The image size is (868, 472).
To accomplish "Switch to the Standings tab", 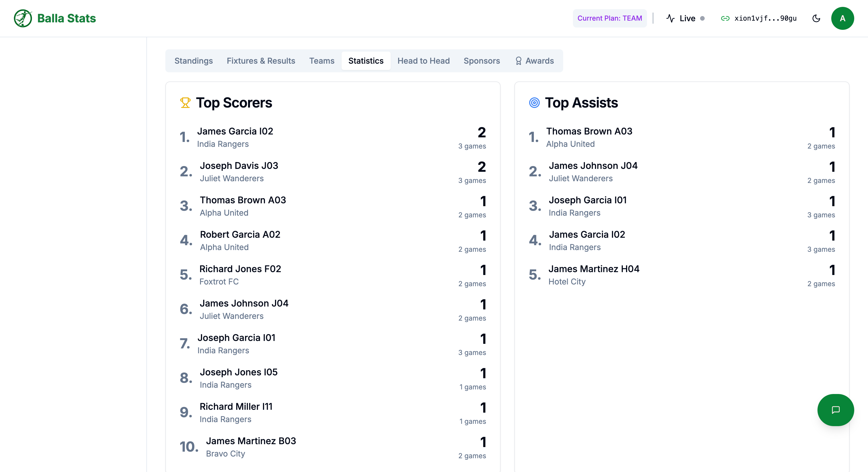I will click(193, 61).
